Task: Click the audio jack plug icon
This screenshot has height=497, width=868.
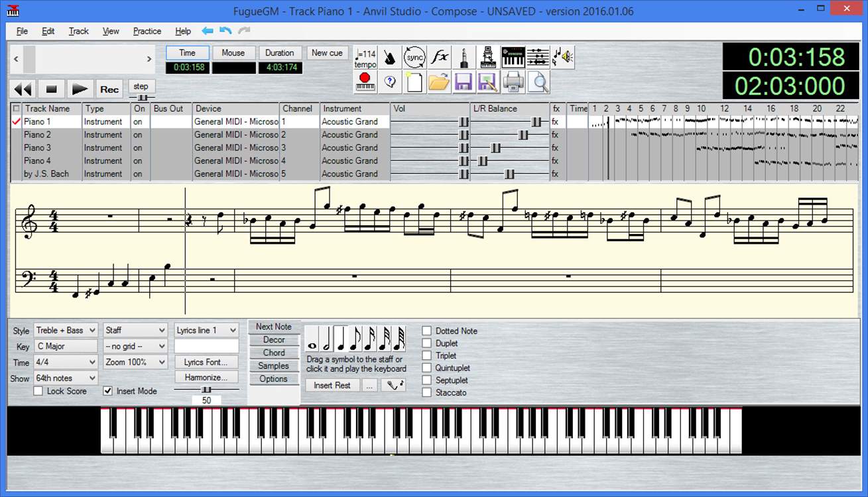Action: [x=464, y=58]
